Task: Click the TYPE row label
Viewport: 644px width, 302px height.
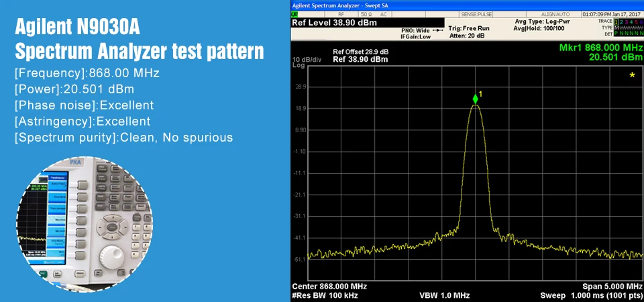Action: point(608,28)
